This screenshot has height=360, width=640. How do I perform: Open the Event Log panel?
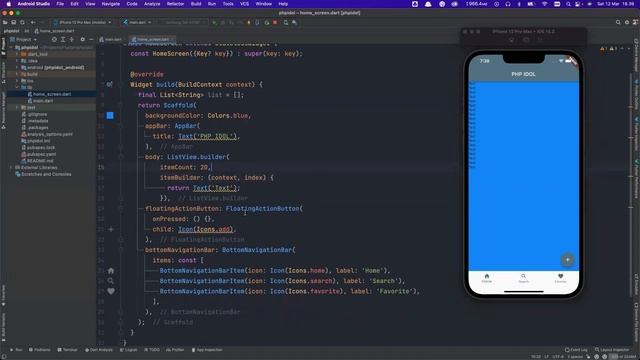click(576, 350)
